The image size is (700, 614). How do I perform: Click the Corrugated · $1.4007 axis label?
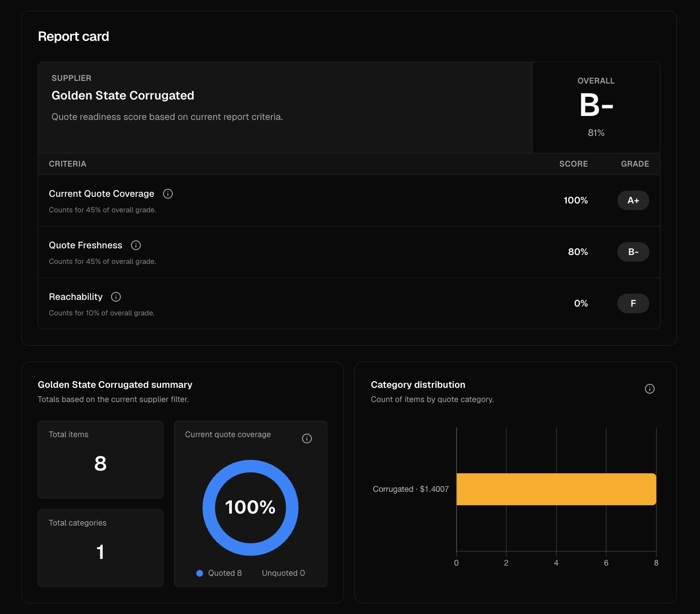411,489
